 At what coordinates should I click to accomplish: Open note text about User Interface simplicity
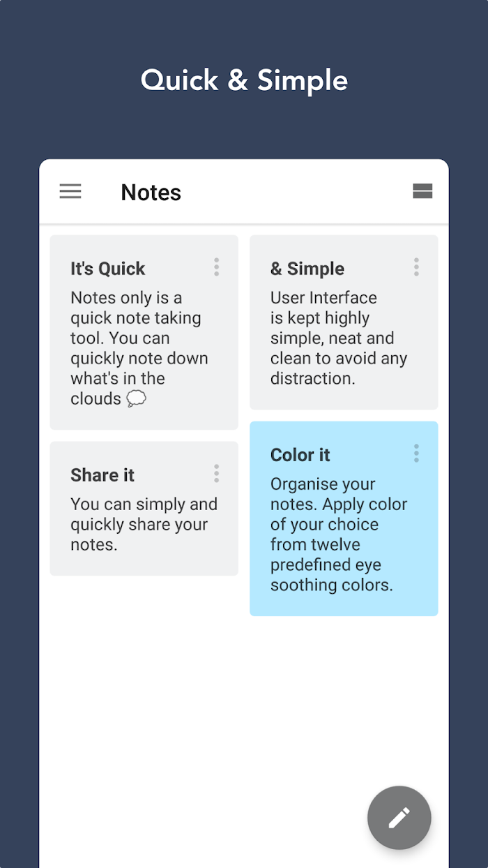coord(339,338)
